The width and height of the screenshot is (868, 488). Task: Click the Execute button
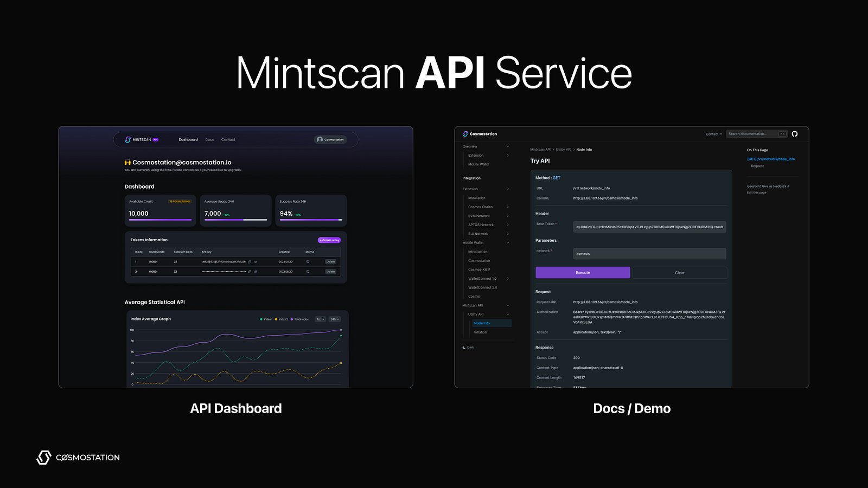(x=582, y=272)
